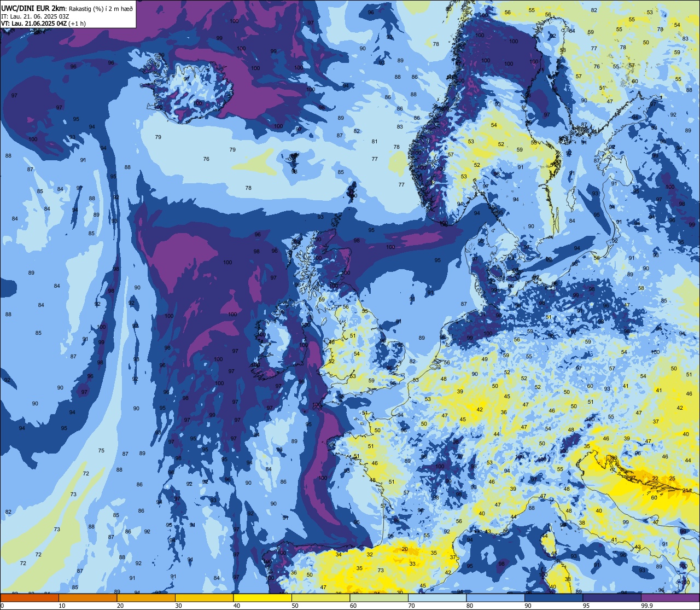Click the '50' tick label under the legend
Screen dimensions: 700x610
pyautogui.click(x=295, y=606)
